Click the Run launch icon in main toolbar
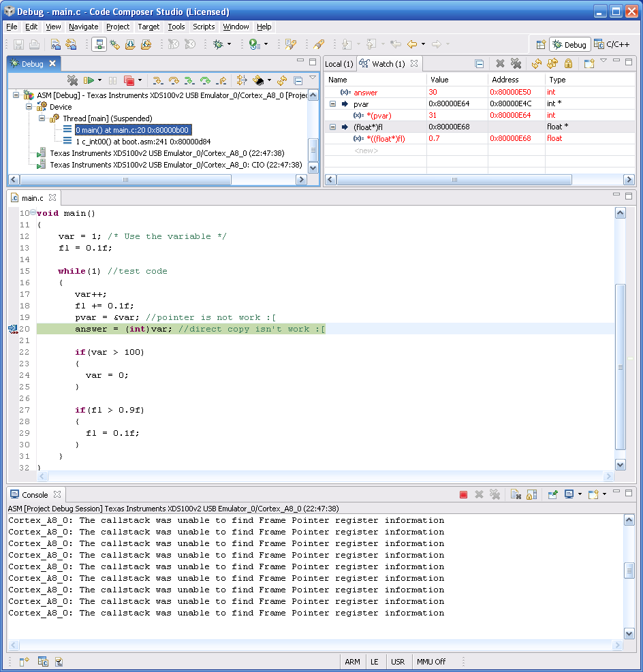 click(255, 44)
